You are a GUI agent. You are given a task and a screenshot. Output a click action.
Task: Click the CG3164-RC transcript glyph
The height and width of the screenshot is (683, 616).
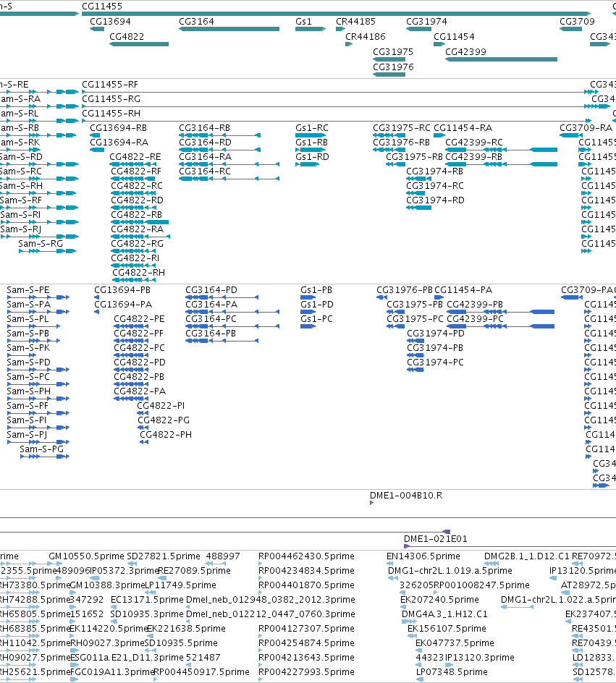229,179
